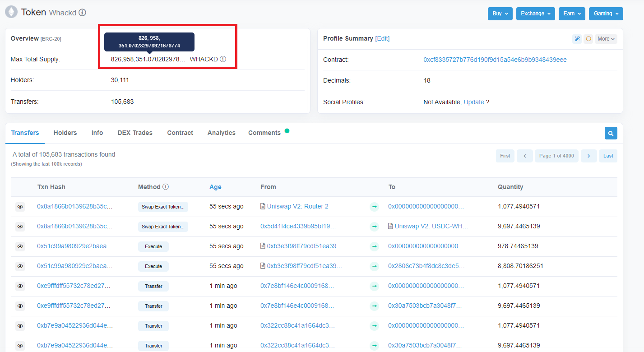Image resolution: width=644 pixels, height=352 pixels.
Task: Click the magic wand icon in Profile Summary
Action: 577,39
